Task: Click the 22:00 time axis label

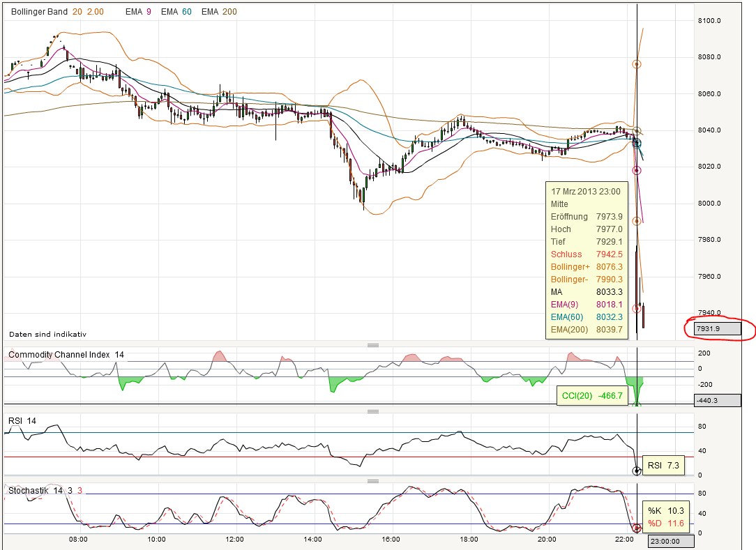Action: [624, 539]
